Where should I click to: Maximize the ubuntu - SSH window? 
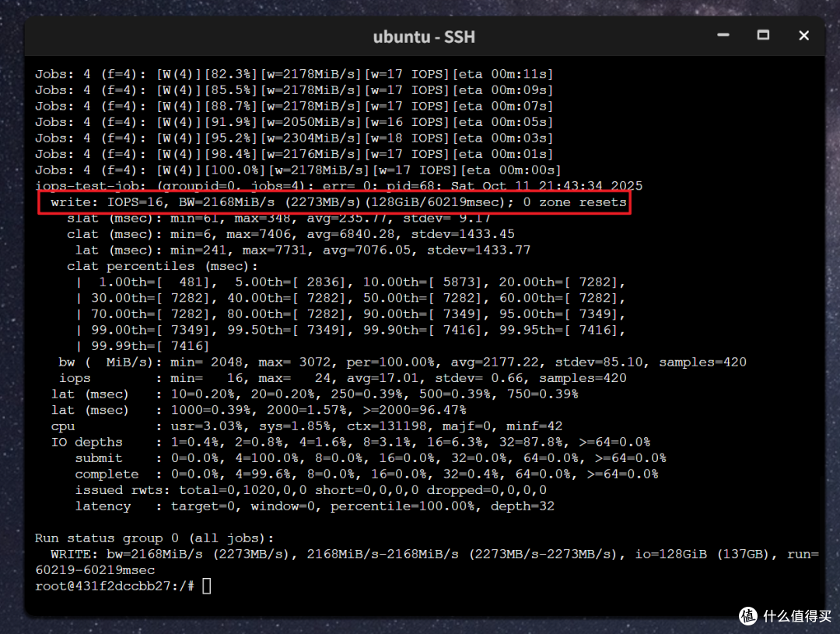coord(763,35)
